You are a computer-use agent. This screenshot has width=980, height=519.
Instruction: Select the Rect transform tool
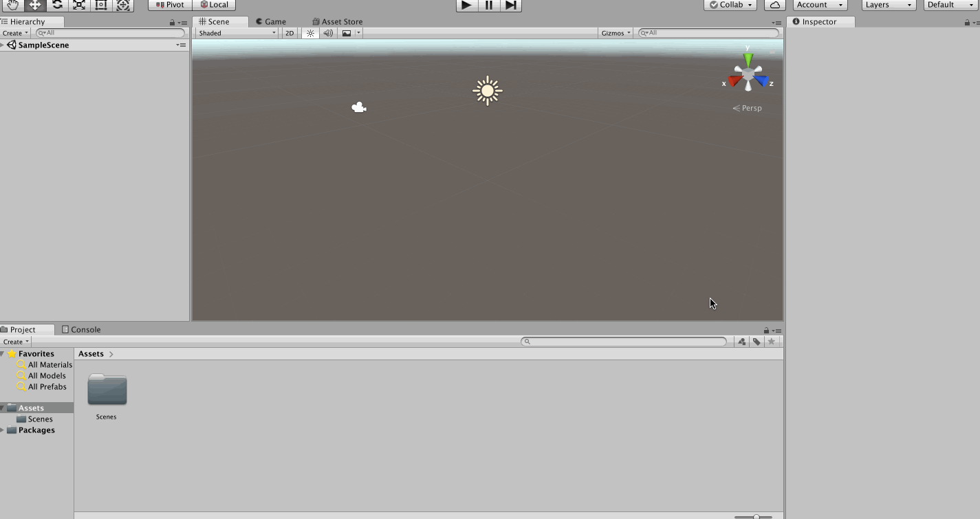click(x=101, y=5)
